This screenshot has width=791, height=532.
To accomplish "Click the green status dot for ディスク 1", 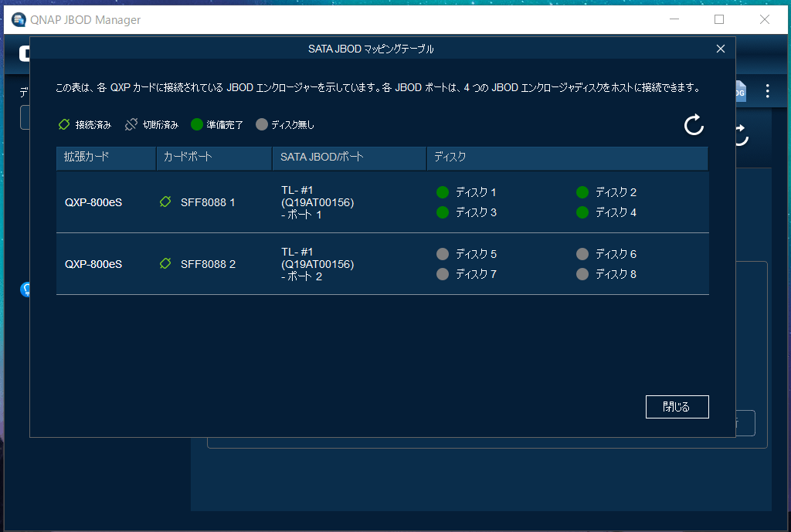I will pos(443,192).
